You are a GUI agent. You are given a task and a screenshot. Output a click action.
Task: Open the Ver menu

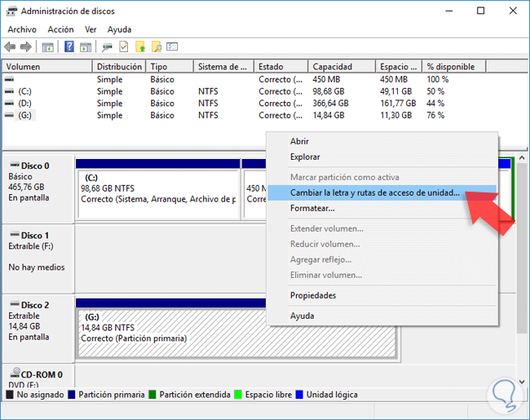pyautogui.click(x=91, y=29)
